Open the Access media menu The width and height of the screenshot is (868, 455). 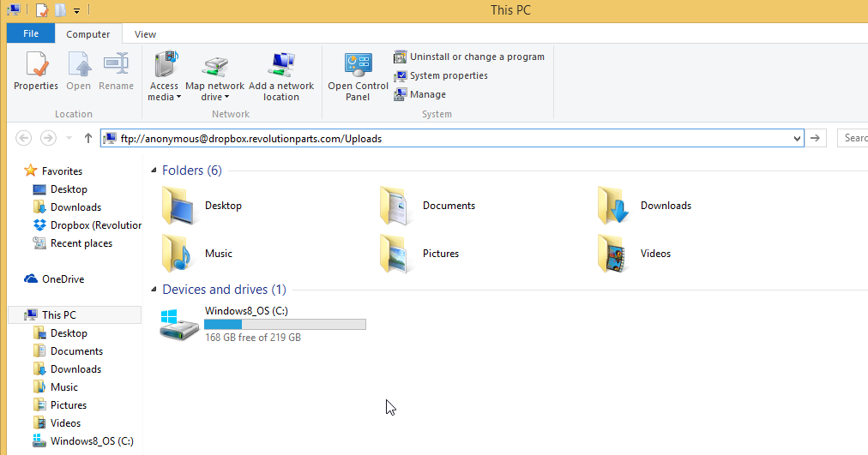tap(165, 76)
